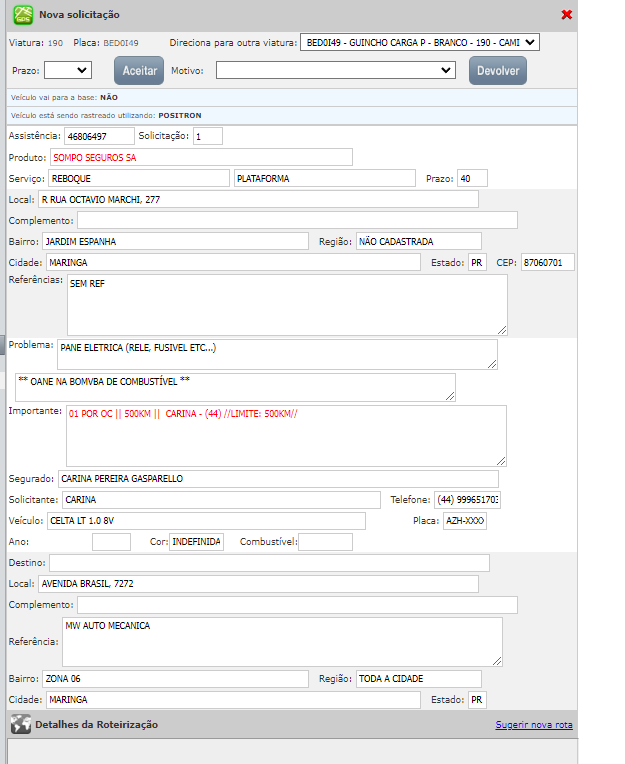The width and height of the screenshot is (625, 764).
Task: Click the Assistência number field
Action: click(x=98, y=136)
